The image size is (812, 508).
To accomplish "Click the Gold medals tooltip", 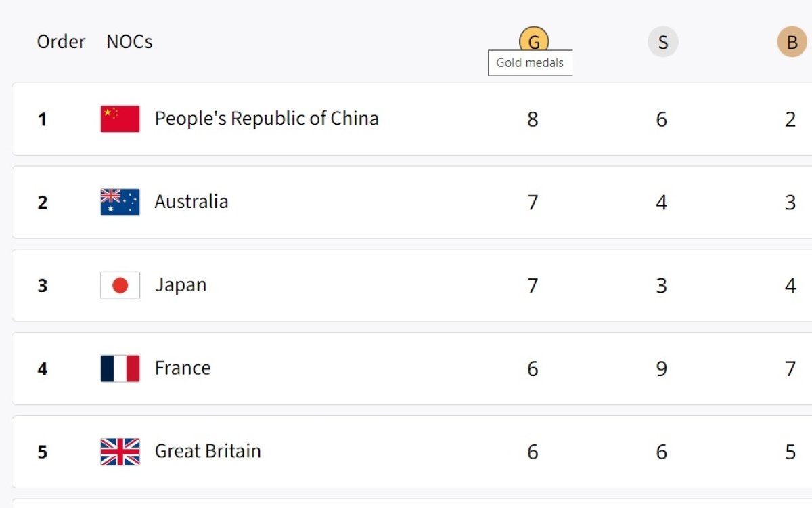I will tap(530, 63).
